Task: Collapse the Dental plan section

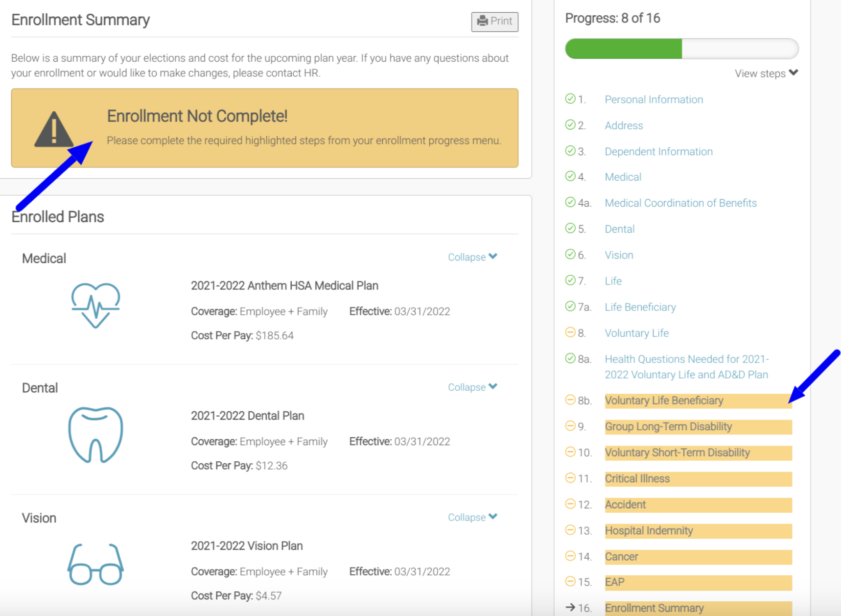Action: 472,387
